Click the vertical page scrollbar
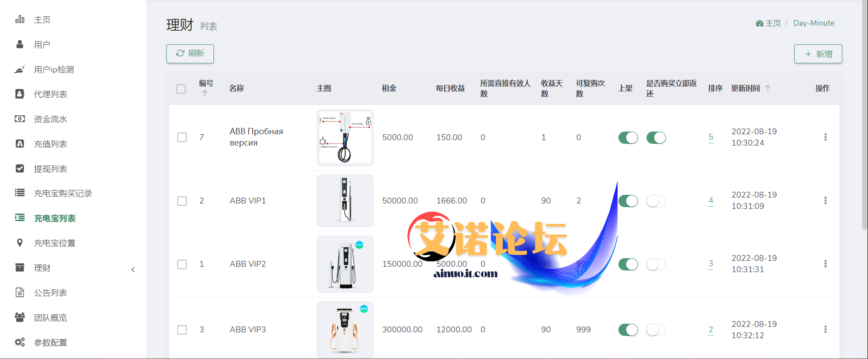 click(864, 115)
